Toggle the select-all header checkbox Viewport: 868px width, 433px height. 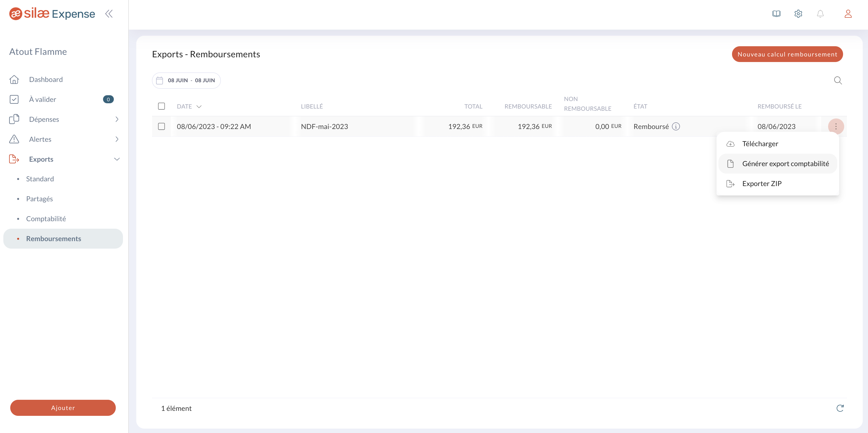161,106
